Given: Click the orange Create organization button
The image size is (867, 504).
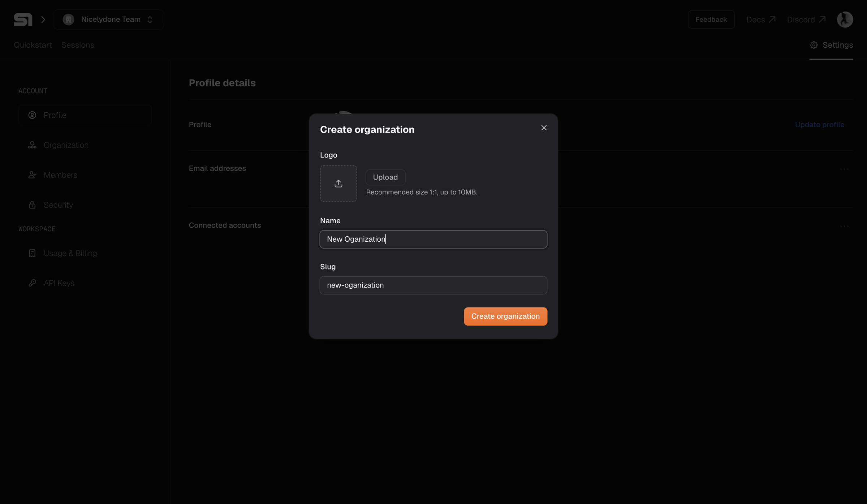Looking at the screenshot, I should [505, 316].
